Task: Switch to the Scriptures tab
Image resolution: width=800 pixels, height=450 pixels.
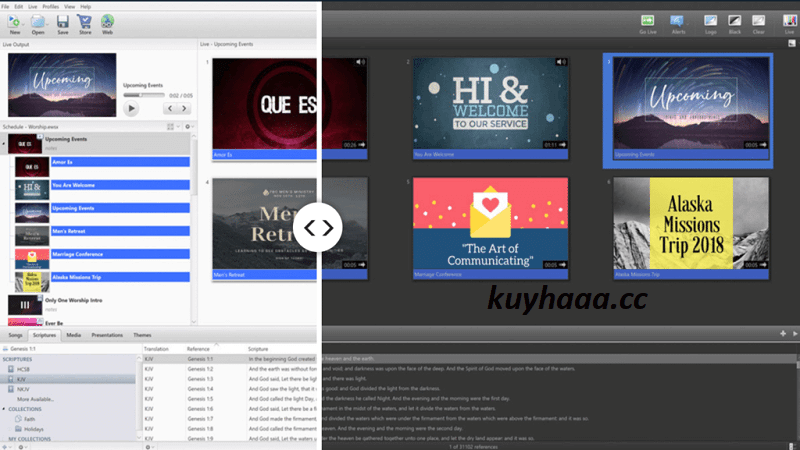Action: 44,335
